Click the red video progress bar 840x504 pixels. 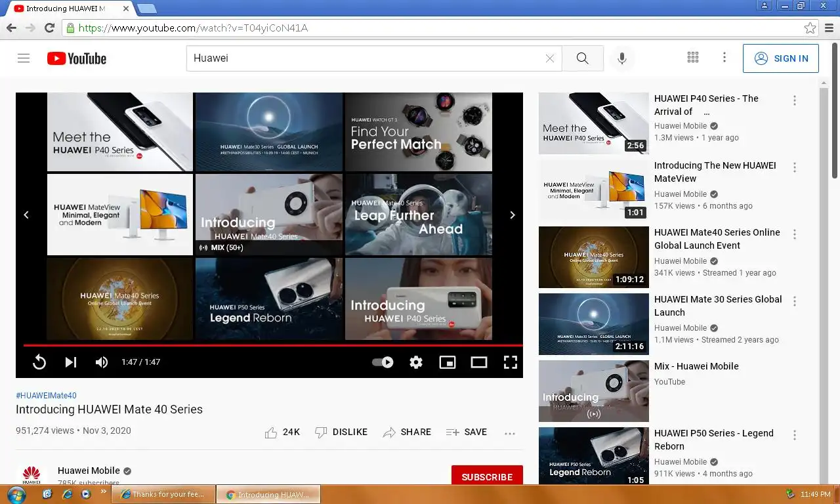coord(273,345)
